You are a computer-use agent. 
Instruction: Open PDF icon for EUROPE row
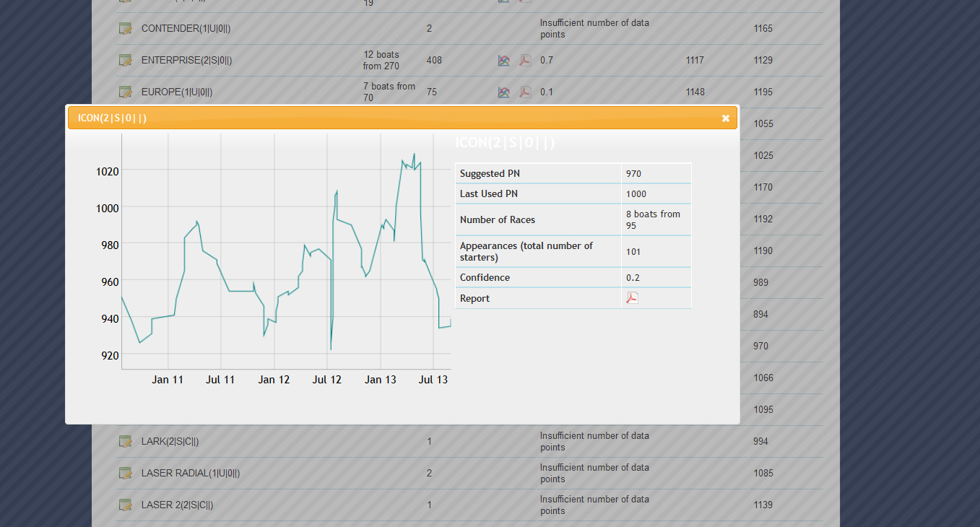(525, 92)
